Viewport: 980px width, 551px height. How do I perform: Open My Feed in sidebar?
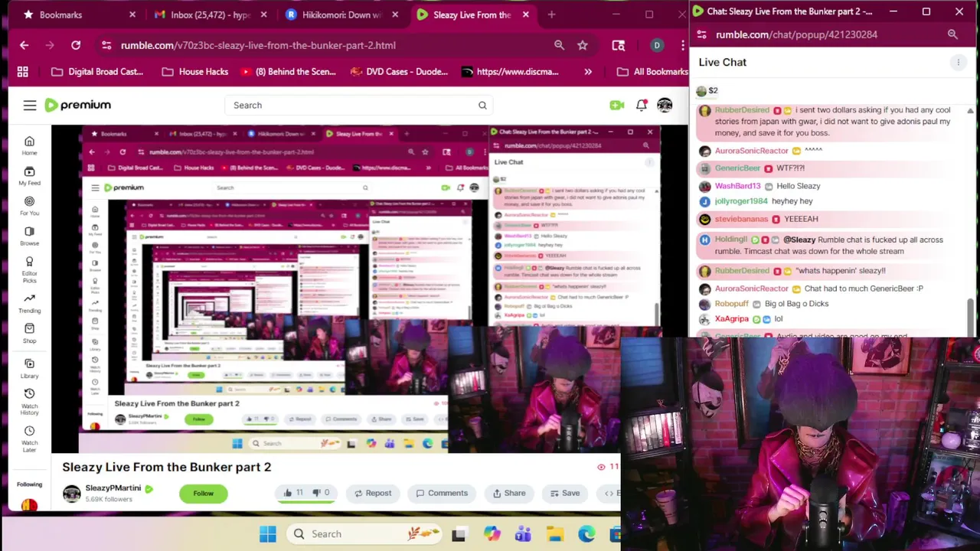(x=29, y=176)
